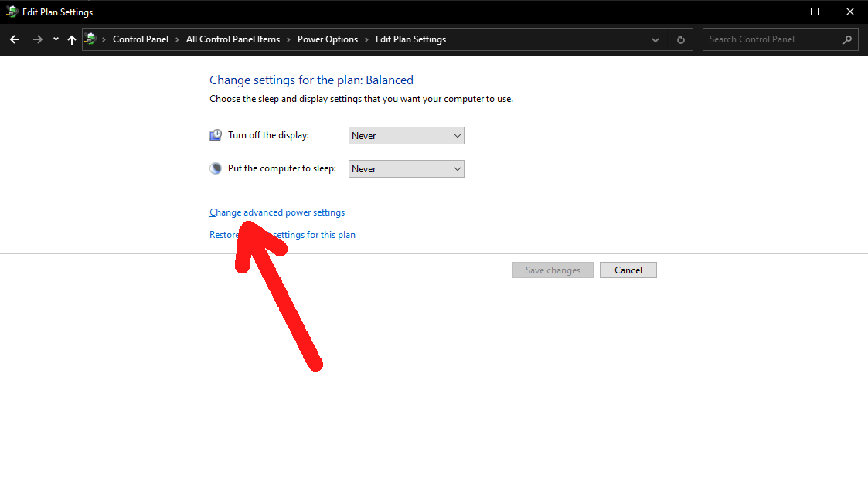The image size is (868, 489).
Task: Open the Put the computer to sleep dropdown
Action: click(406, 169)
